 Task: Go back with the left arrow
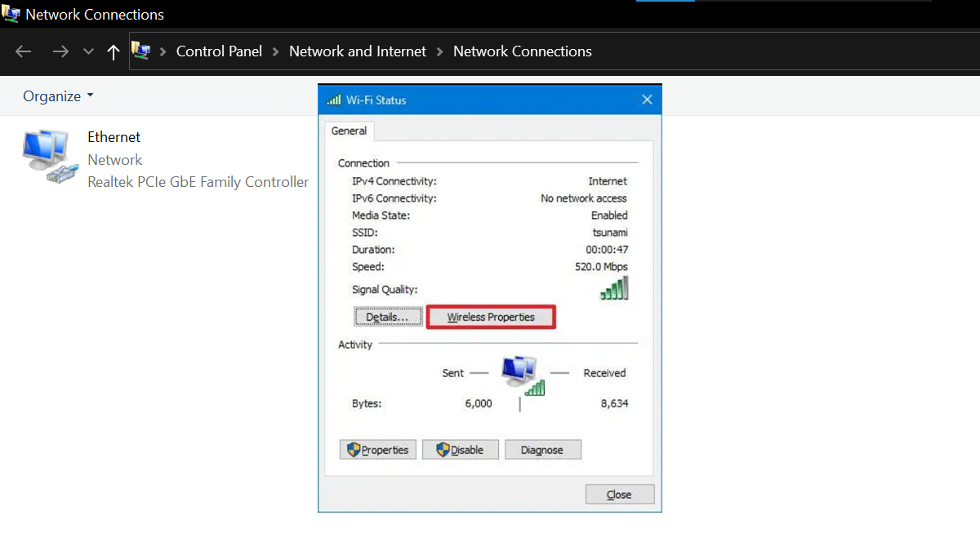click(23, 51)
